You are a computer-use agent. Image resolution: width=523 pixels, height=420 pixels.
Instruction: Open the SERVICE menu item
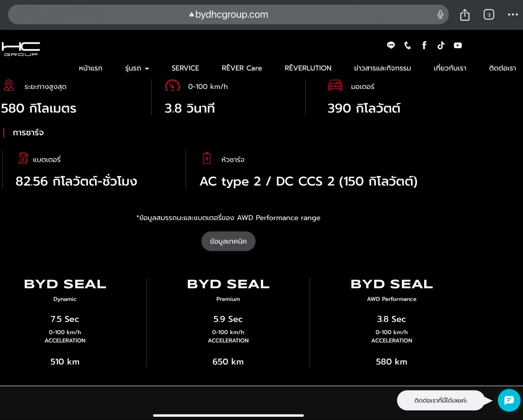185,68
